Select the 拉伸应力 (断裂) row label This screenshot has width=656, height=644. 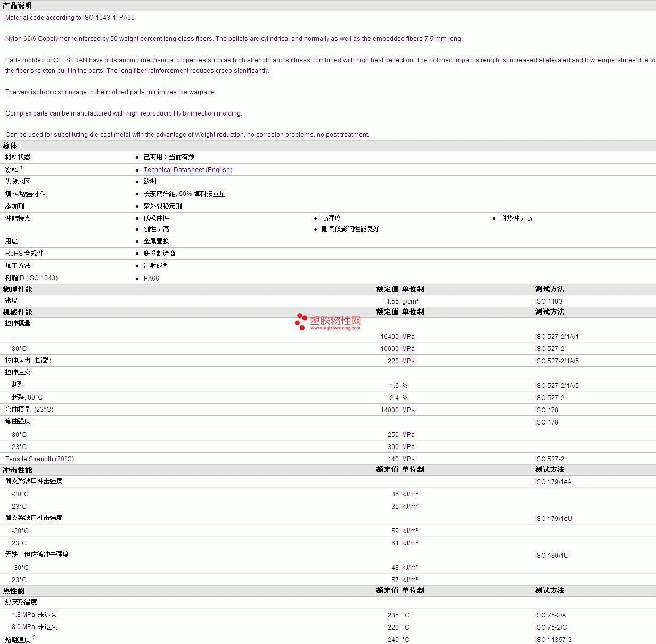(x=28, y=361)
